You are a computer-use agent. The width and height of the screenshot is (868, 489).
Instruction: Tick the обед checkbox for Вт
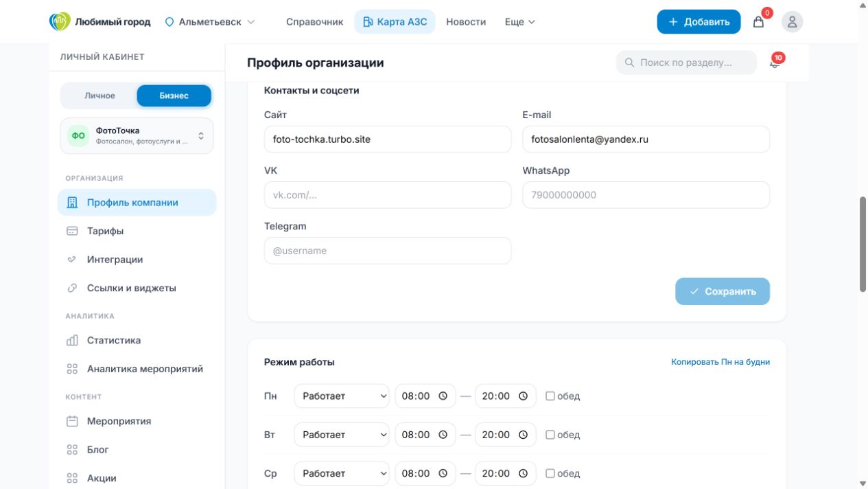point(550,435)
